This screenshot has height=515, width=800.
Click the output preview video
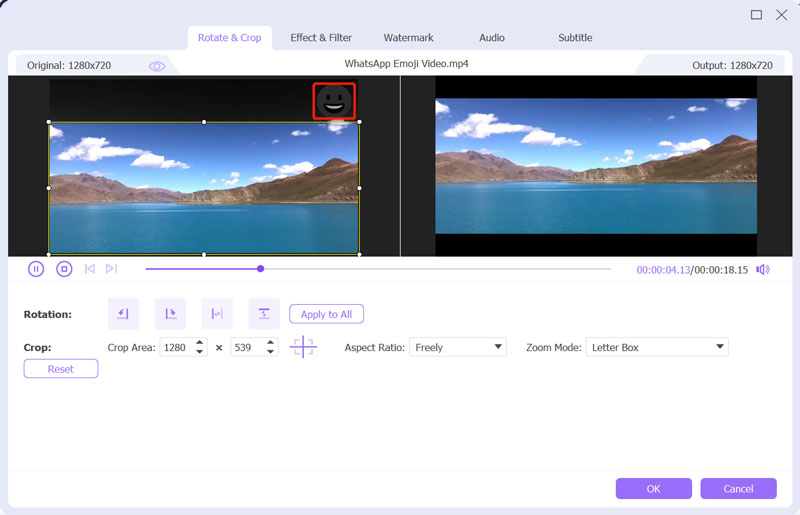(x=596, y=166)
